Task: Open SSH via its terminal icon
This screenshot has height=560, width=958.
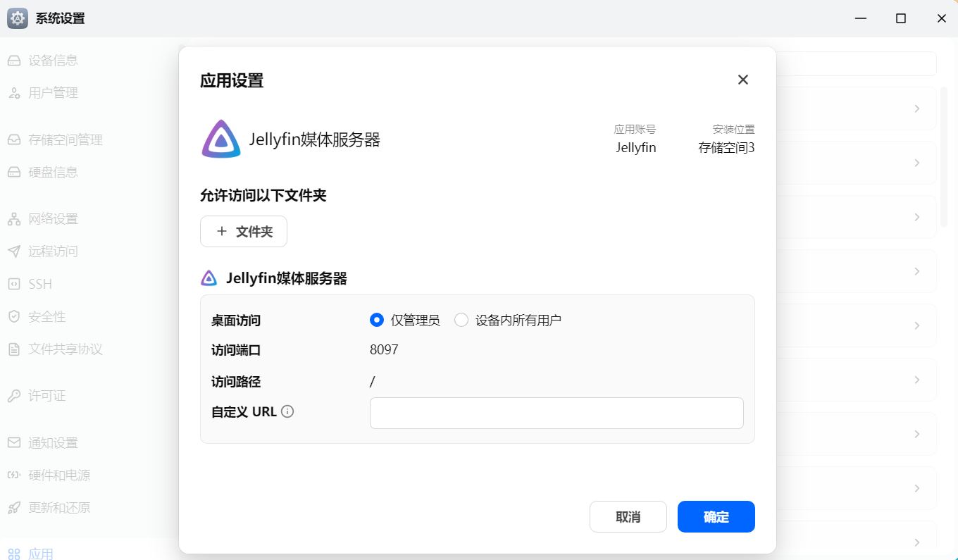Action: tap(14, 284)
